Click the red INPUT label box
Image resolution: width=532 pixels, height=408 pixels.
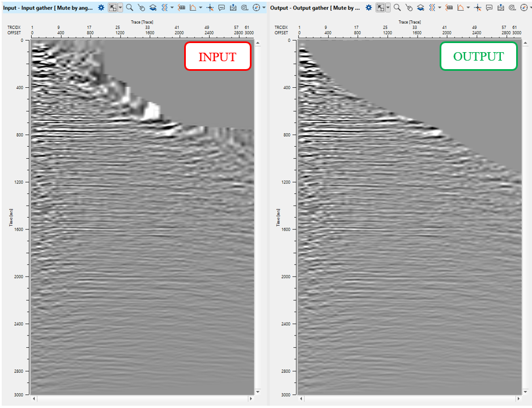(218, 57)
